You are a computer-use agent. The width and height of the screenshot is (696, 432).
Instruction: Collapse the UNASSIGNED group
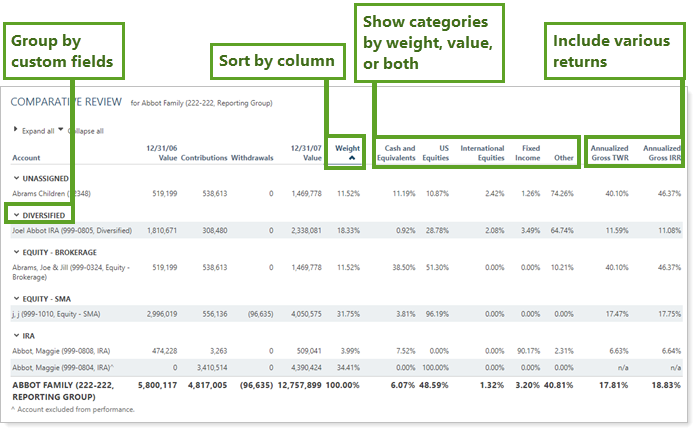[x=16, y=177]
